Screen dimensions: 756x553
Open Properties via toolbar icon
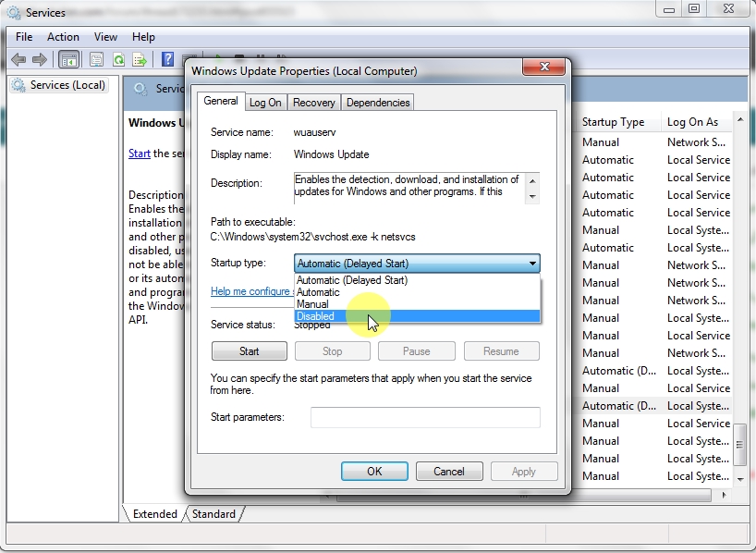click(96, 60)
